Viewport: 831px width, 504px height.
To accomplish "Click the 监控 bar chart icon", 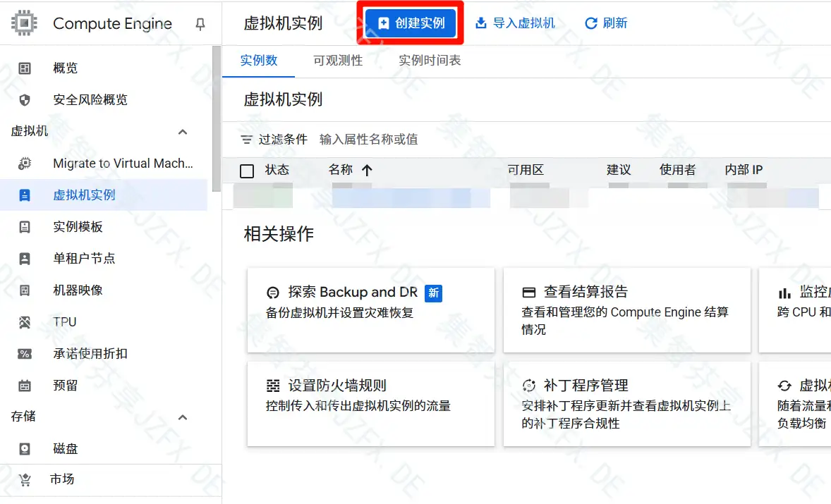I will tap(784, 293).
